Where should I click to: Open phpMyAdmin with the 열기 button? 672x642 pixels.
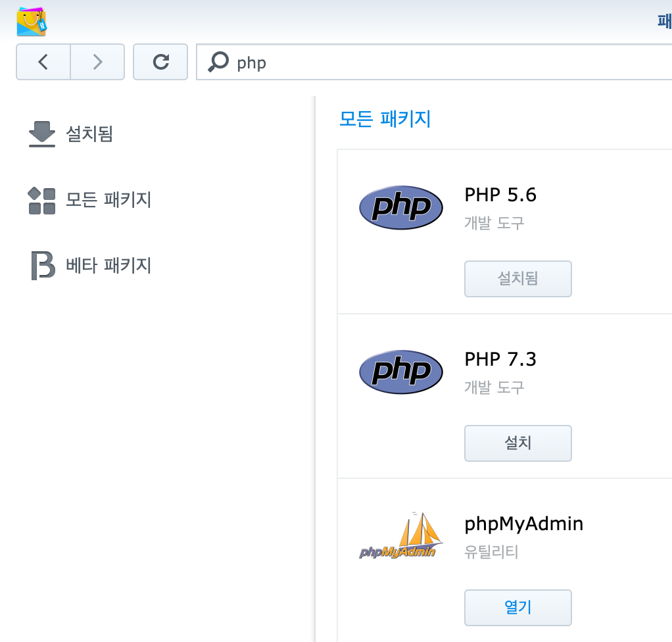[517, 608]
